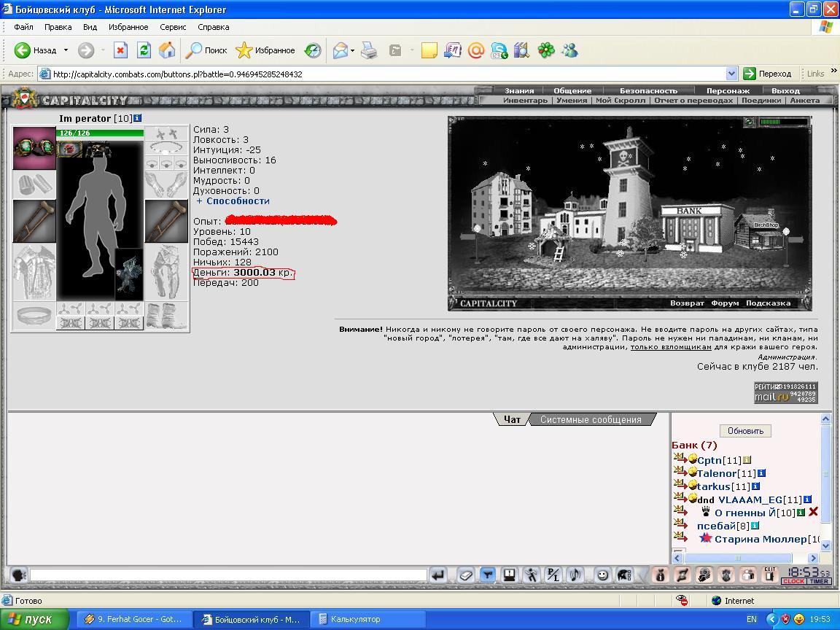Click the Выход exit game tab
840x630 pixels.
click(x=785, y=90)
